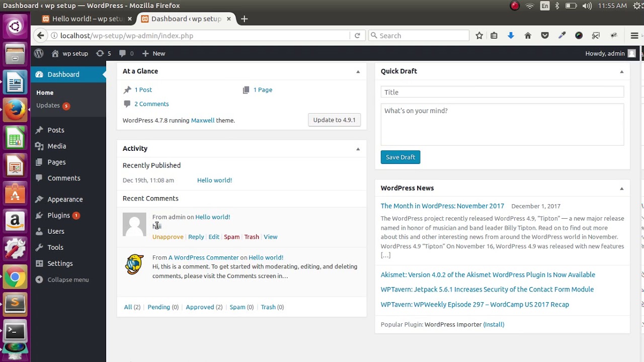Open the Maxwell theme link
Image resolution: width=644 pixels, height=362 pixels.
203,121
